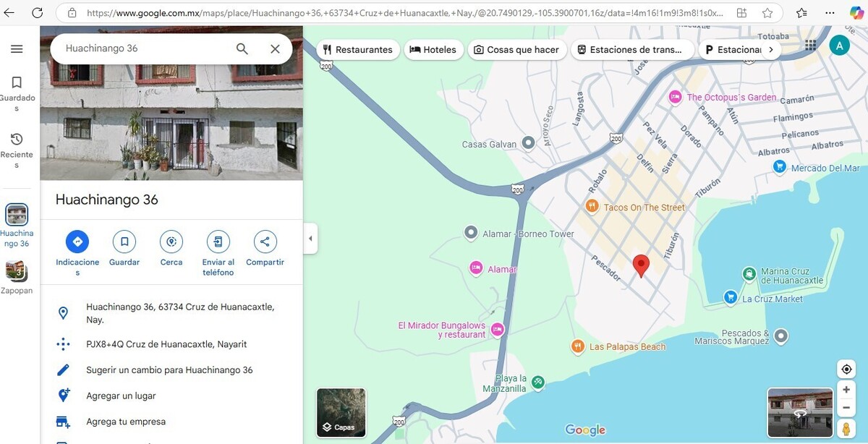Click Sugerir un cambio para Huachinango 36

pos(169,370)
